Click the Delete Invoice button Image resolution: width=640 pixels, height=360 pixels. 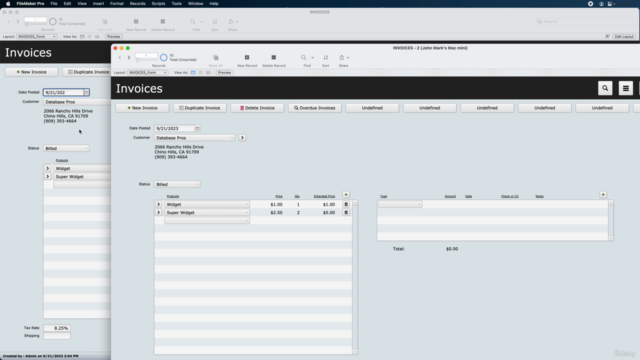tap(257, 108)
